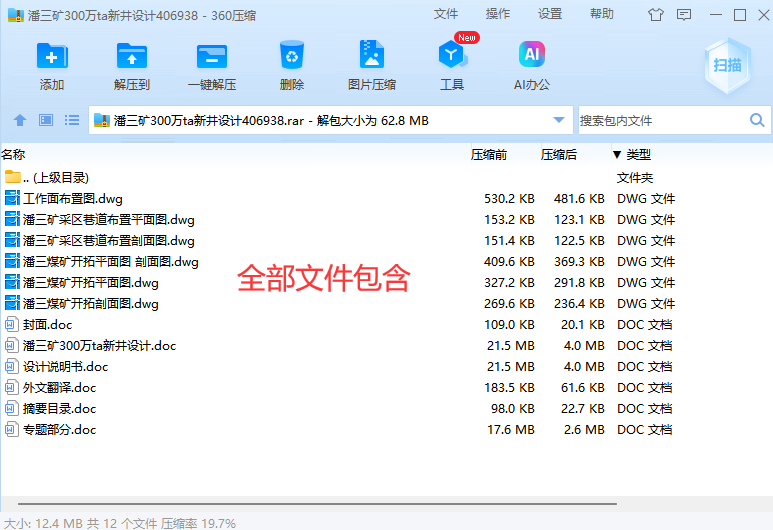This screenshot has height=530, width=773.
Task: Click the 183.5 KB size cell
Action: point(509,388)
